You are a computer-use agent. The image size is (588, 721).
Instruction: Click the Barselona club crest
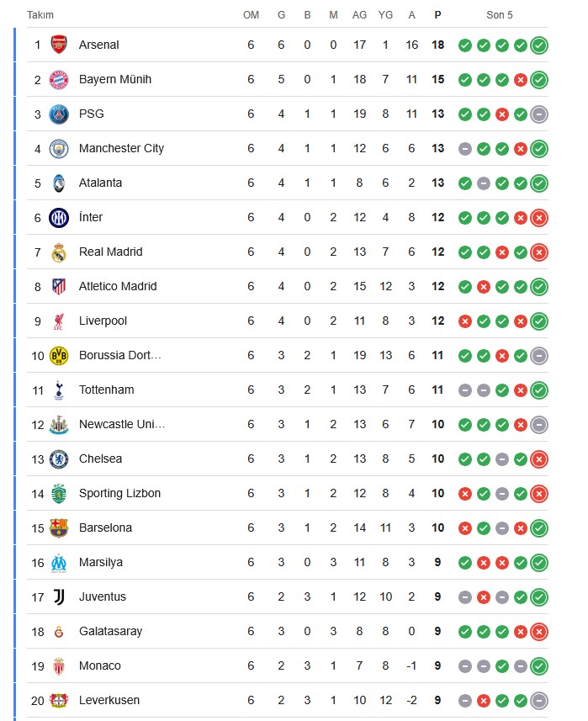(58, 527)
